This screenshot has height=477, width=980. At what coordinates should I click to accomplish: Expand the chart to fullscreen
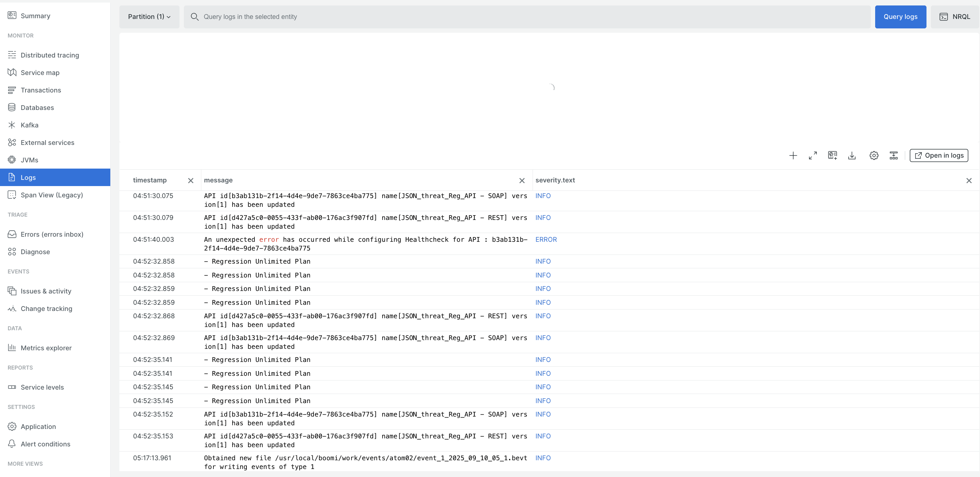(813, 155)
